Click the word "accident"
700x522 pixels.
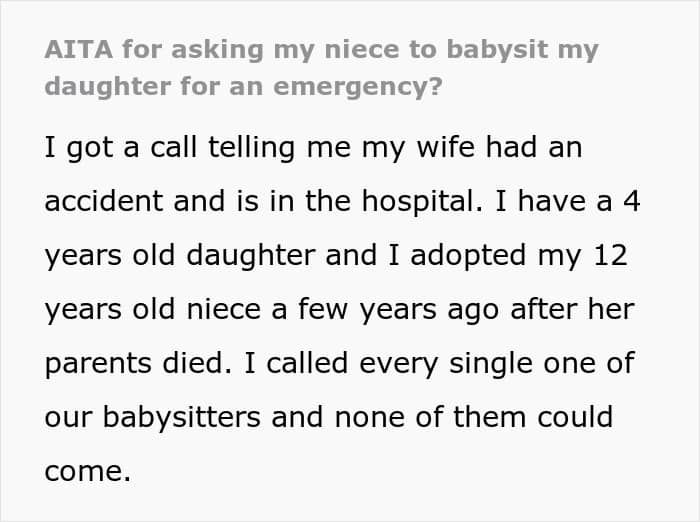pyautogui.click(x=104, y=201)
